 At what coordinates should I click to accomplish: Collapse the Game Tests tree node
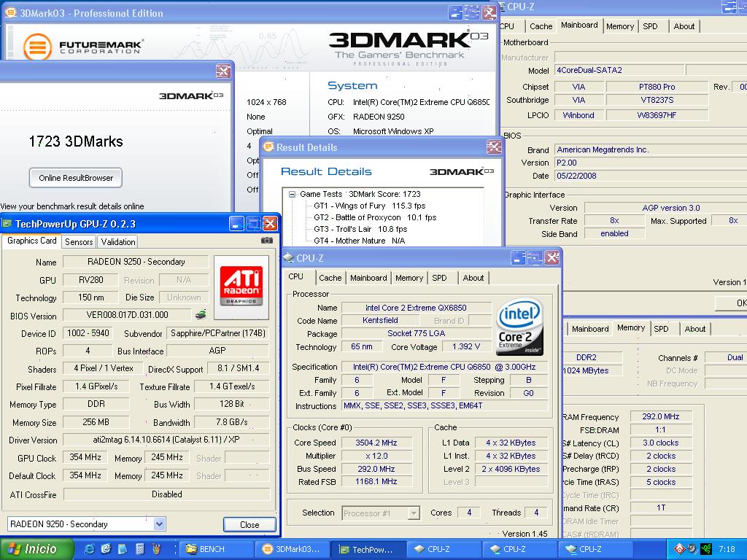[292, 194]
